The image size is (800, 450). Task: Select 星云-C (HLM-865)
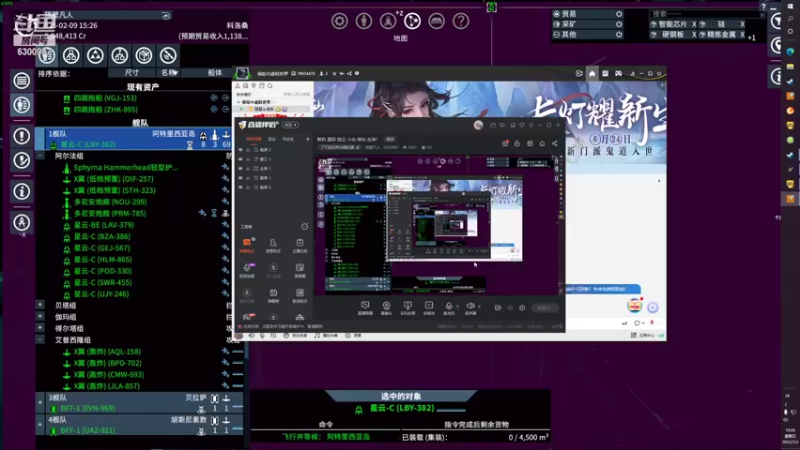(x=103, y=260)
